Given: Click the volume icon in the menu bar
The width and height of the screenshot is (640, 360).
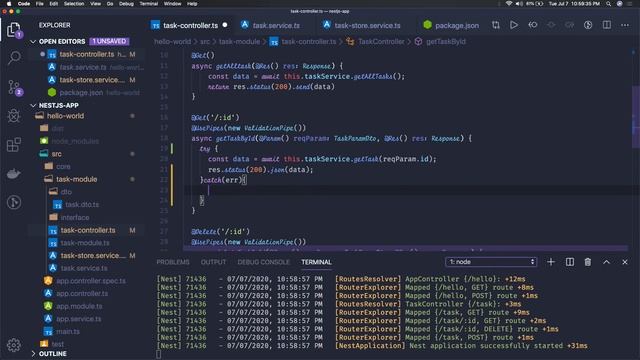Looking at the screenshot, I should (x=519, y=4).
